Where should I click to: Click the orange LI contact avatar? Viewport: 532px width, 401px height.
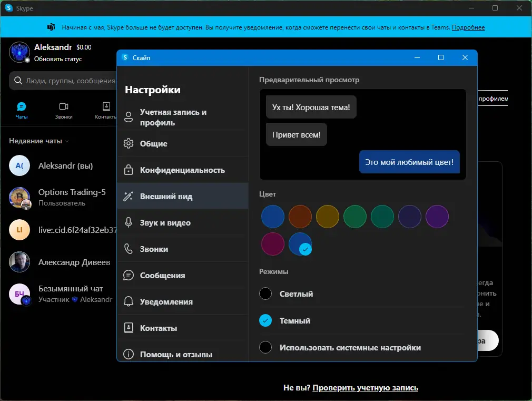click(19, 230)
